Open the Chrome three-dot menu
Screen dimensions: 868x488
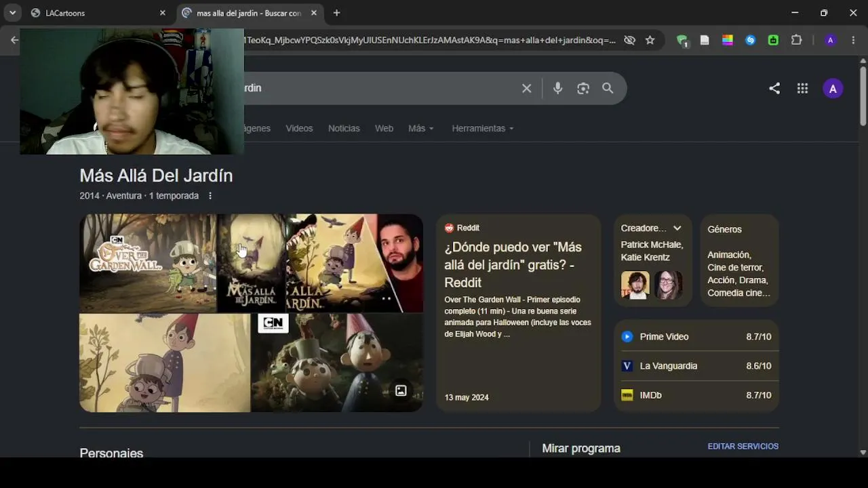point(853,40)
